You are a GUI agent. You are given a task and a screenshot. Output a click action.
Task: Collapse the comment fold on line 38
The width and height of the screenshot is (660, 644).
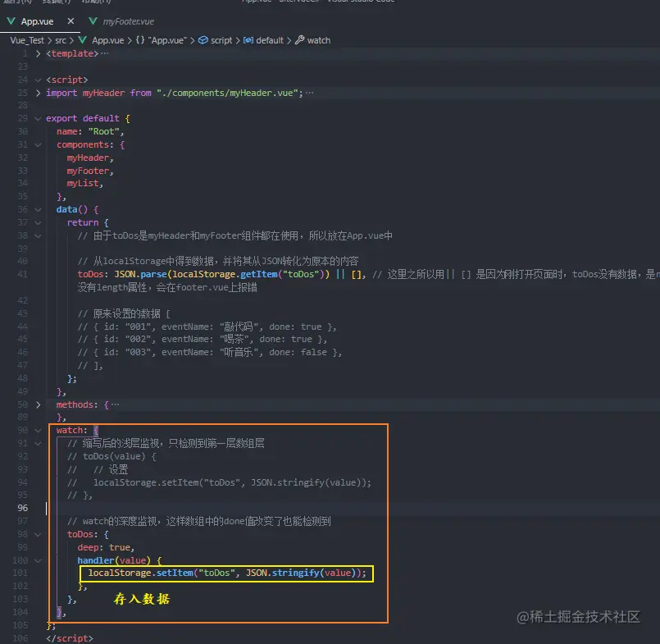point(38,235)
